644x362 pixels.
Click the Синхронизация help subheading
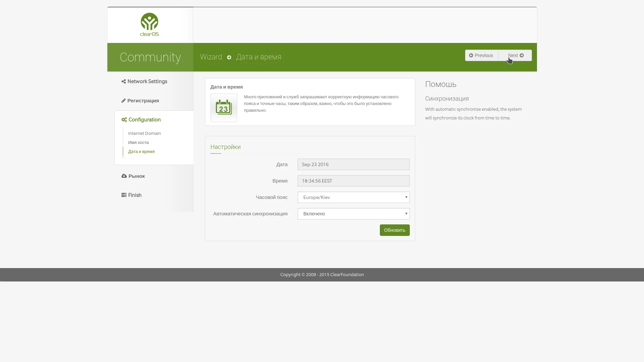coord(447,99)
